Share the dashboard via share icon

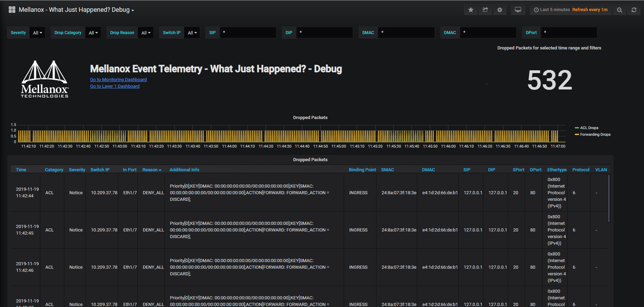[x=485, y=10]
